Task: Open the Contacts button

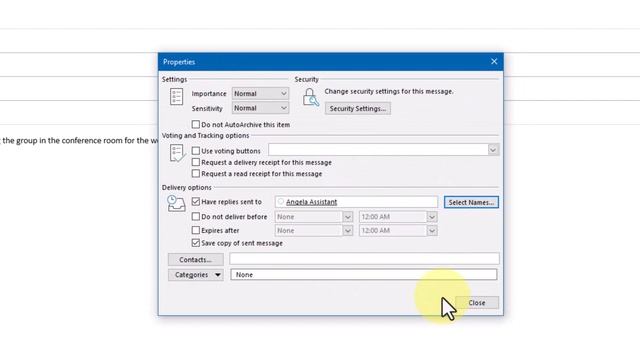Action: (x=196, y=260)
